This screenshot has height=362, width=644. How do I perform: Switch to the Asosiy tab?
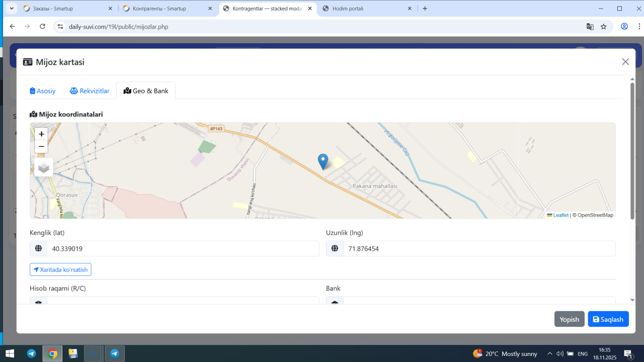pos(43,91)
